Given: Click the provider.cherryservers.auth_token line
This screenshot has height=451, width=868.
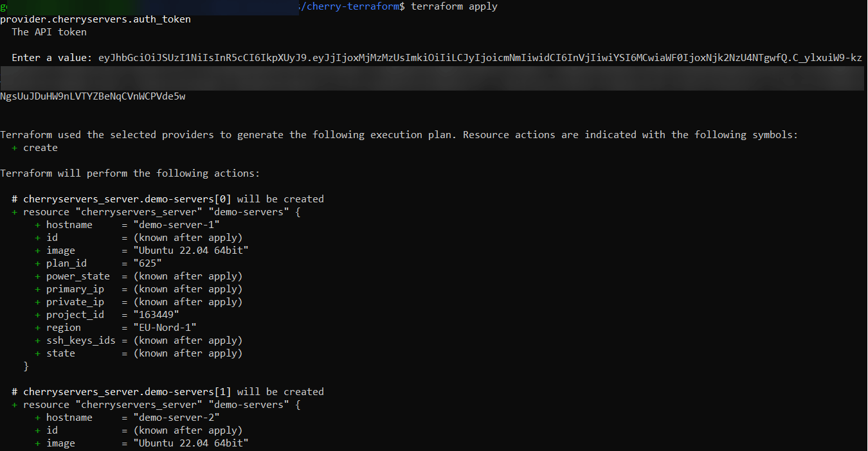Looking at the screenshot, I should [95, 19].
